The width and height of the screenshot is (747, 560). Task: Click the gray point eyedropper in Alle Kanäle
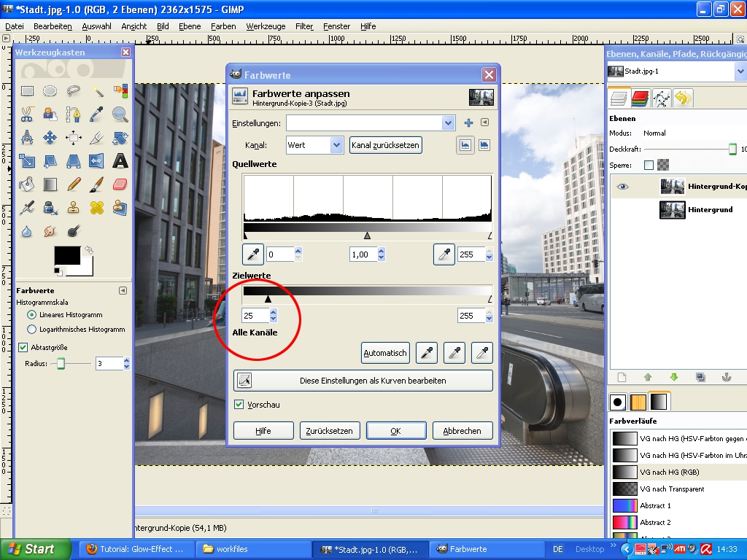tap(454, 353)
